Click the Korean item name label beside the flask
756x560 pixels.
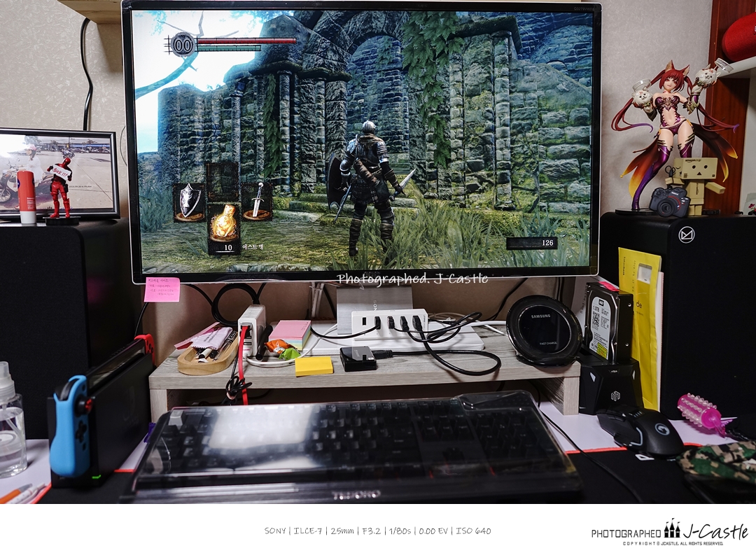tap(253, 246)
